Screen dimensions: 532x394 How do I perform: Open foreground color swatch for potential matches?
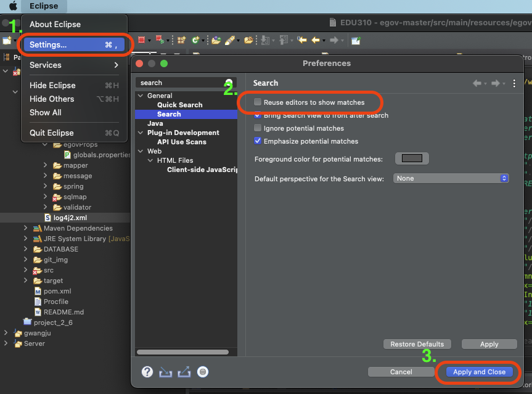[x=412, y=158]
